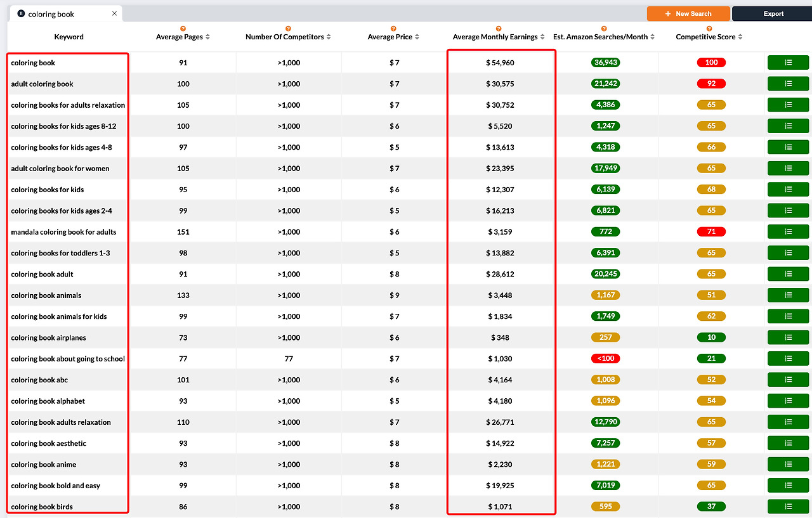Open details list for "about going to school" row
The height and width of the screenshot is (518, 812).
pos(788,358)
